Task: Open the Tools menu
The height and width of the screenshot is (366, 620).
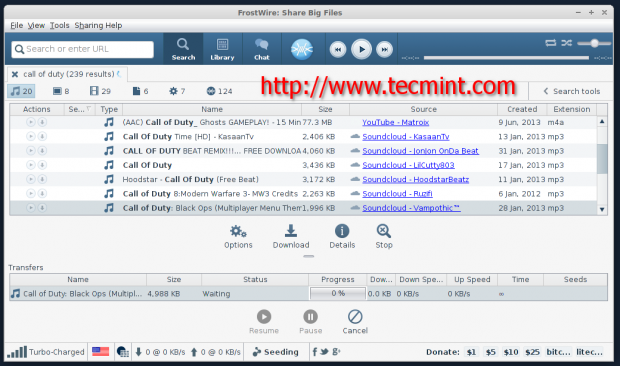Action: (59, 25)
